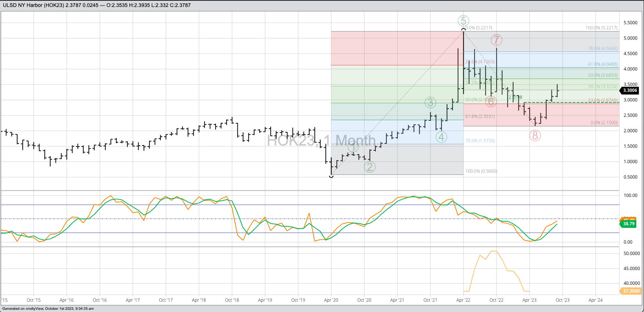
Task: Click the circled wave 2 marker
Action: (370, 167)
